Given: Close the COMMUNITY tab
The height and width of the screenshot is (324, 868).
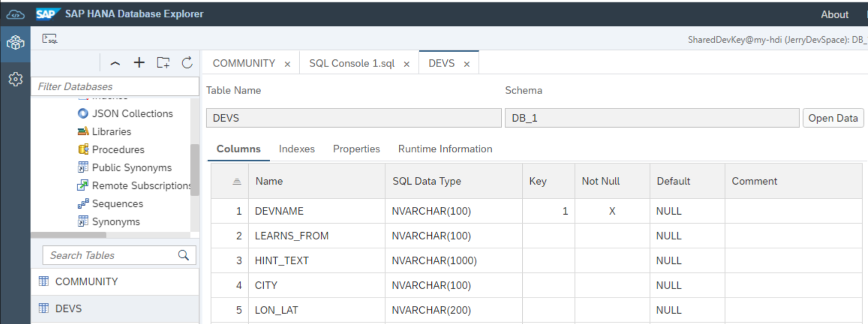Looking at the screenshot, I should coord(288,64).
